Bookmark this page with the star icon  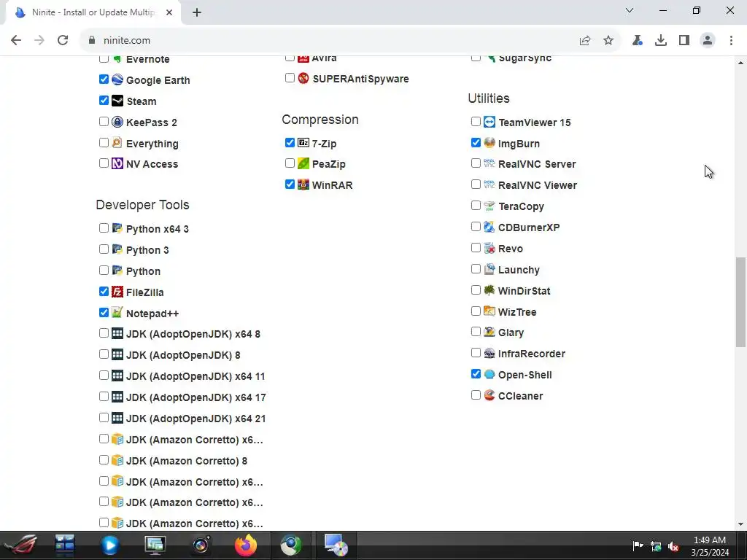pyautogui.click(x=608, y=41)
